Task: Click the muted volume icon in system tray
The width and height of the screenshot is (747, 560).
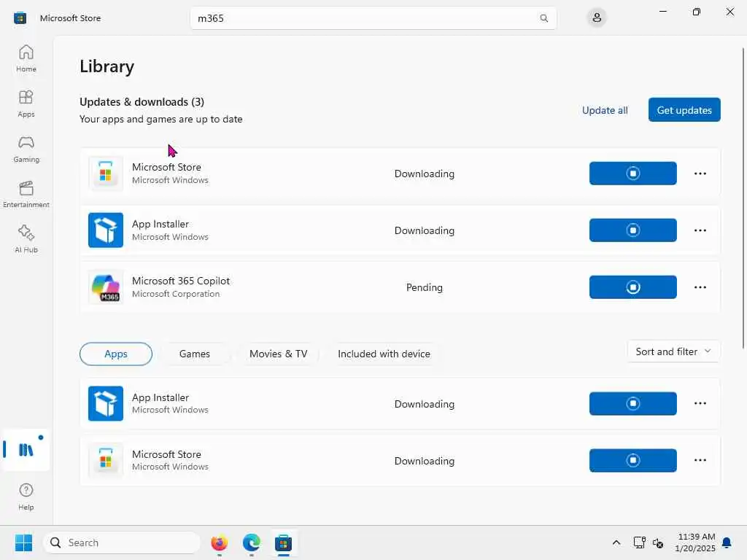Action: click(x=658, y=542)
